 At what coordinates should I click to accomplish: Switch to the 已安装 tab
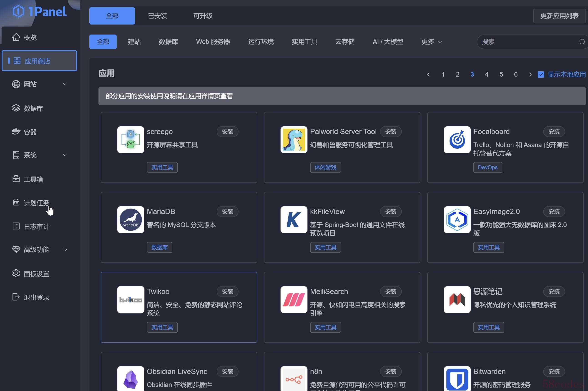coord(158,16)
